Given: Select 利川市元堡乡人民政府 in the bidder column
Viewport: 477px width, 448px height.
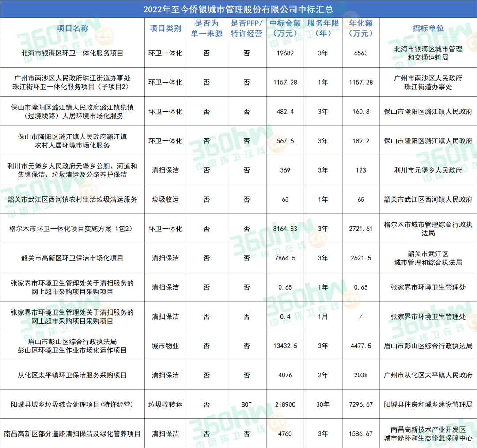Looking at the screenshot, I should click(428, 170).
